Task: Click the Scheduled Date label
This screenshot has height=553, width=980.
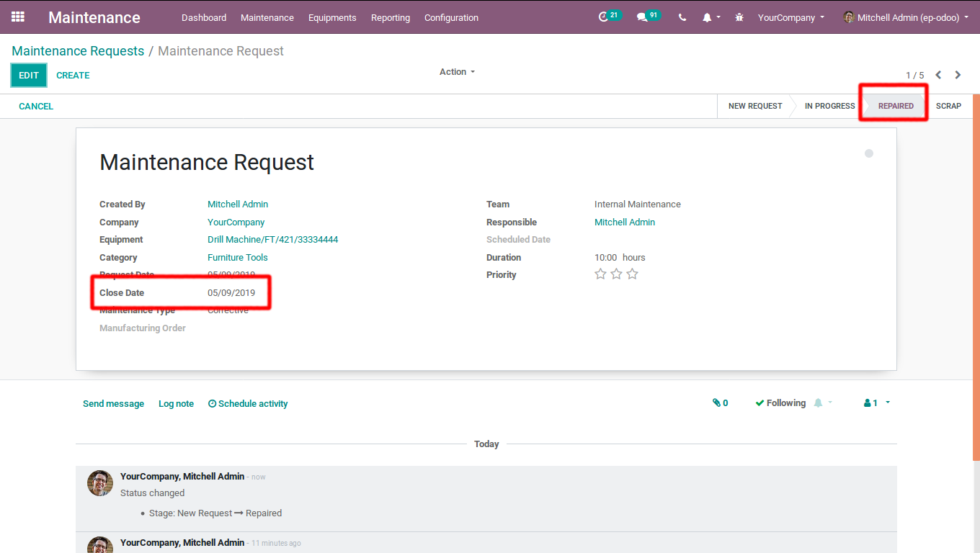Action: pos(518,240)
